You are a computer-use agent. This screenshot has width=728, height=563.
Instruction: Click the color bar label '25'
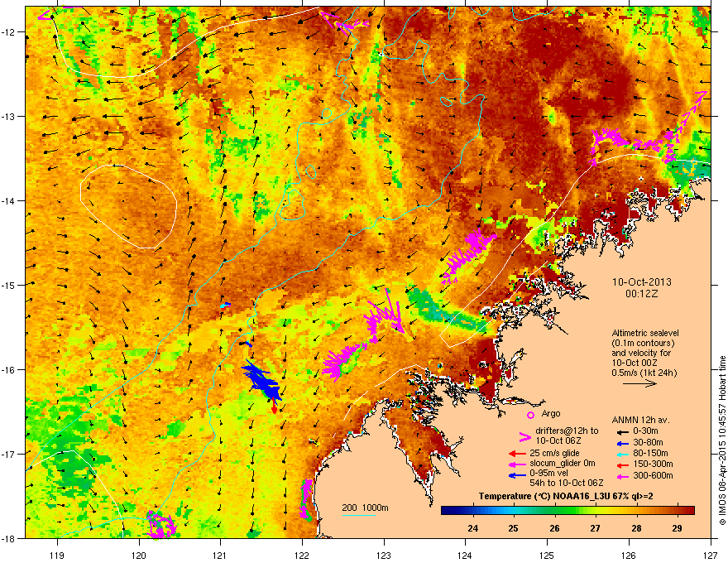513,528
